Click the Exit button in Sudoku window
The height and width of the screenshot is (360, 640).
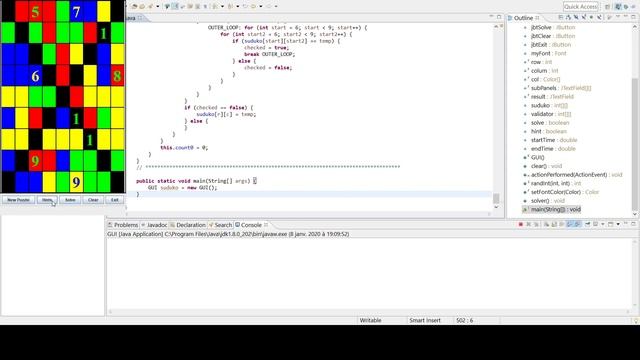point(115,200)
